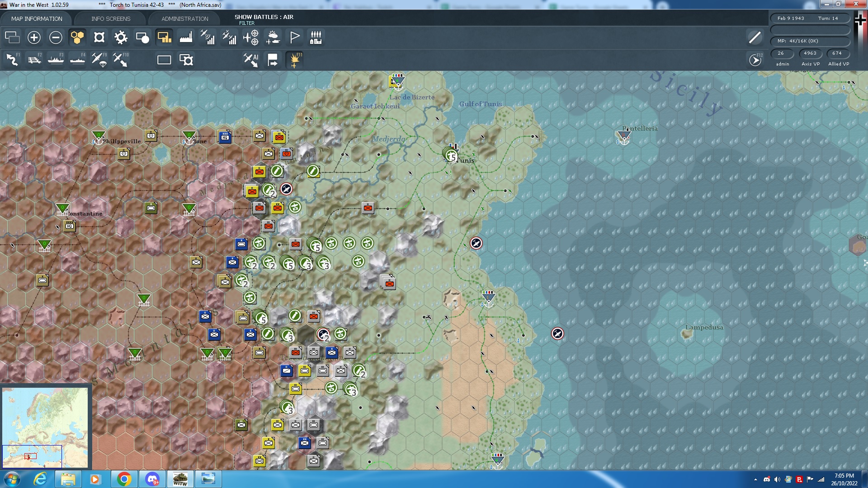868x488 pixels.
Task: Disable the settings gear overlay
Action: [x=121, y=38]
